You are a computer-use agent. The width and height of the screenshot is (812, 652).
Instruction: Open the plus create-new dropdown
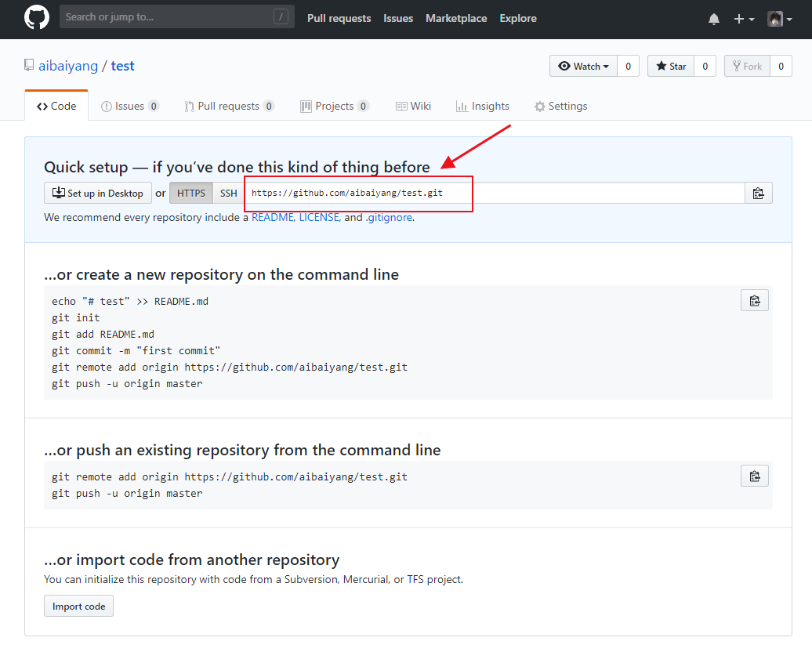coord(743,19)
